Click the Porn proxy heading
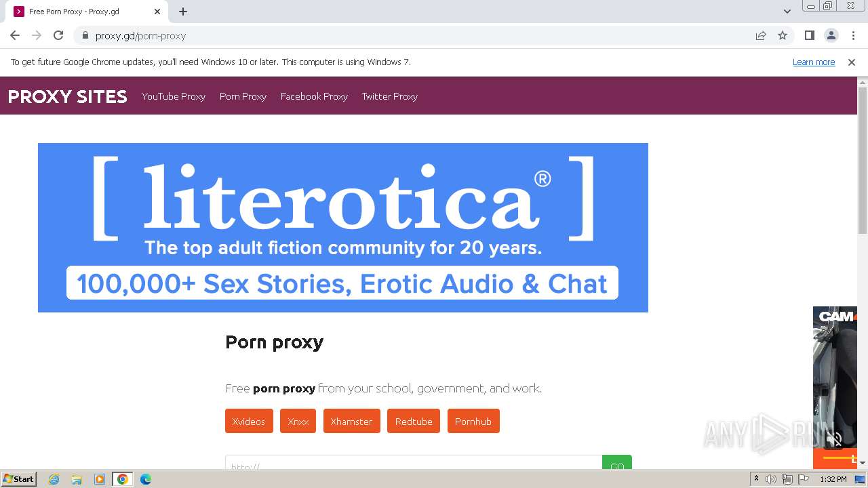This screenshot has width=868, height=488. click(x=274, y=342)
